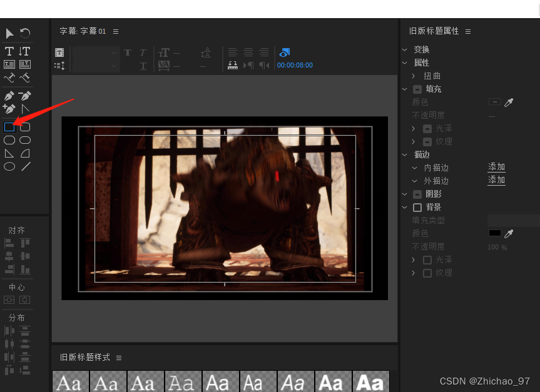The width and height of the screenshot is (540, 392).
Task: Toggle the 填充 fill checkbox
Action: (x=417, y=89)
